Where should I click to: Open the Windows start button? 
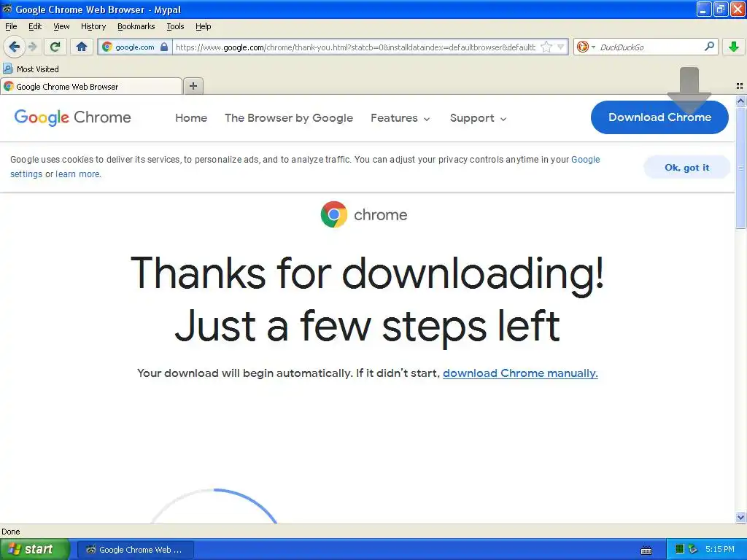click(x=34, y=550)
